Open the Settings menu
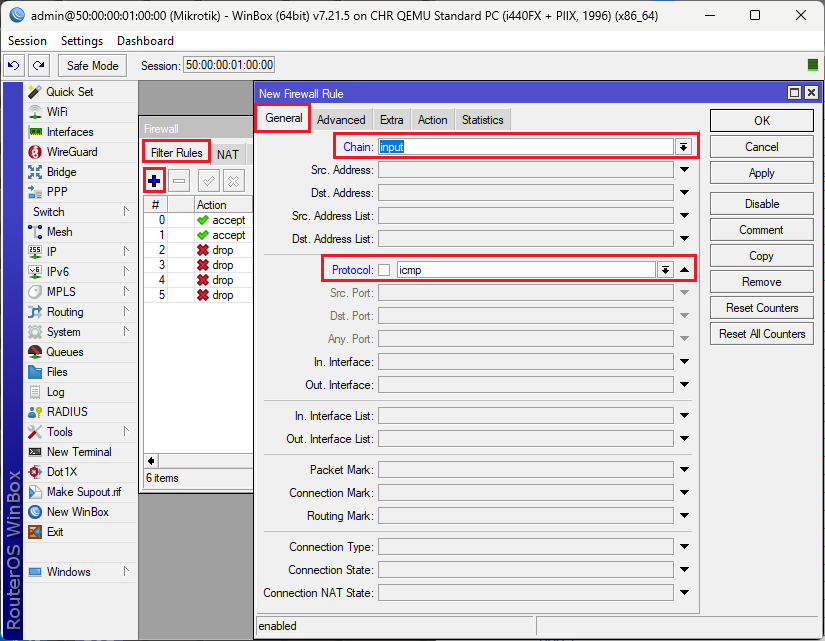 click(x=82, y=41)
